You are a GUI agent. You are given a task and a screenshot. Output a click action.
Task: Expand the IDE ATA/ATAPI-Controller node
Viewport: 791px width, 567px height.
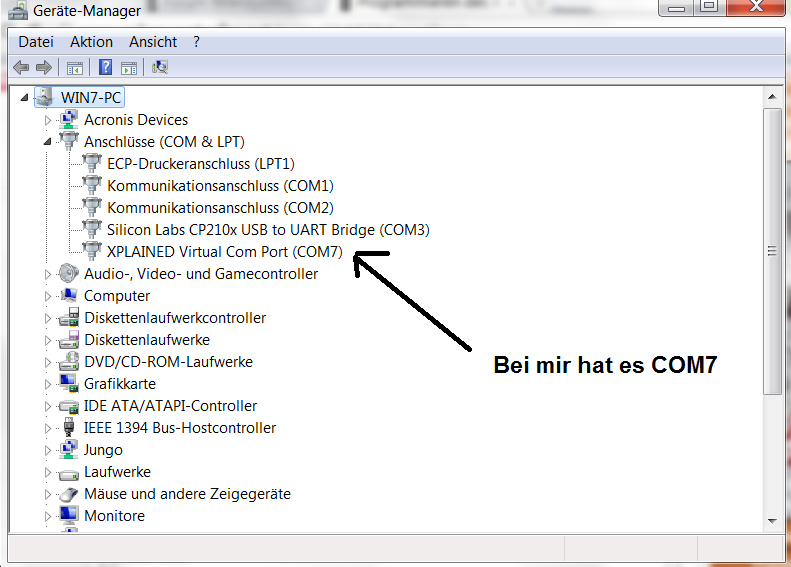[x=48, y=406]
